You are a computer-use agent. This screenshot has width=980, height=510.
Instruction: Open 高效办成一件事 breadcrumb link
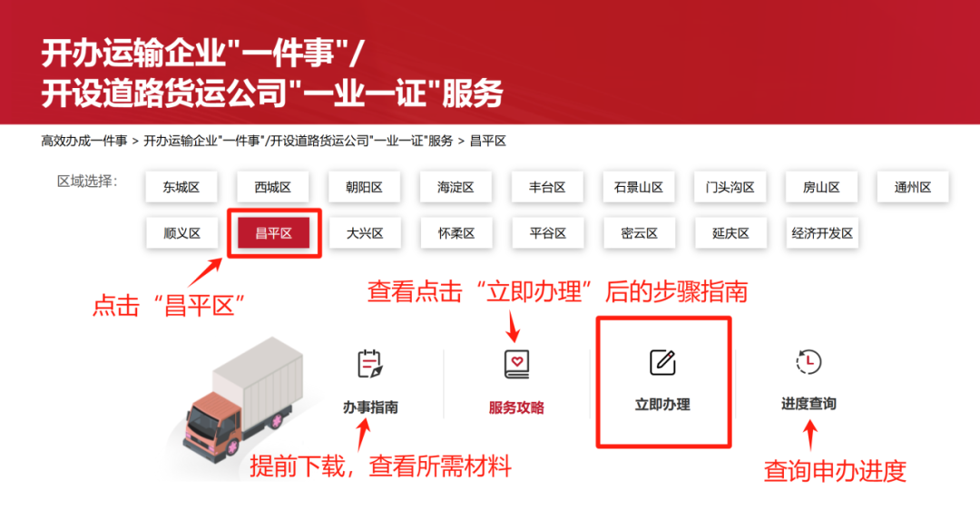84,141
